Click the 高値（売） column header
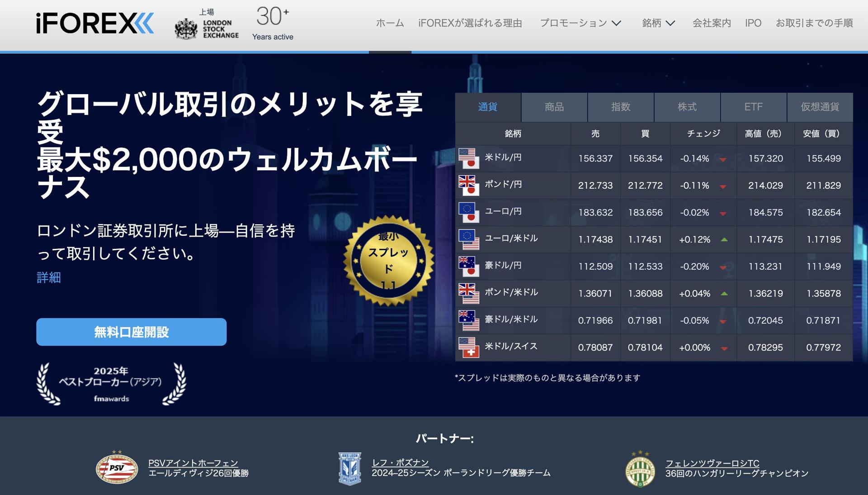The height and width of the screenshot is (495, 868). 765,133
